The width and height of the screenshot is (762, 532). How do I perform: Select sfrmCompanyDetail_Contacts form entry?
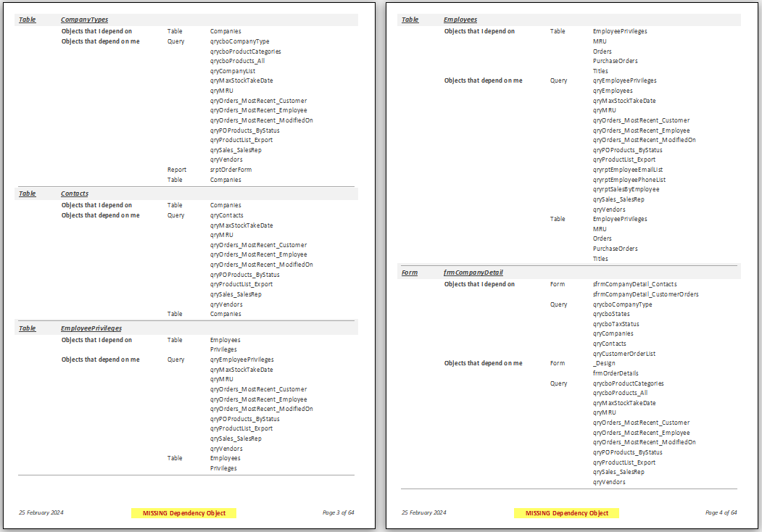pos(634,284)
